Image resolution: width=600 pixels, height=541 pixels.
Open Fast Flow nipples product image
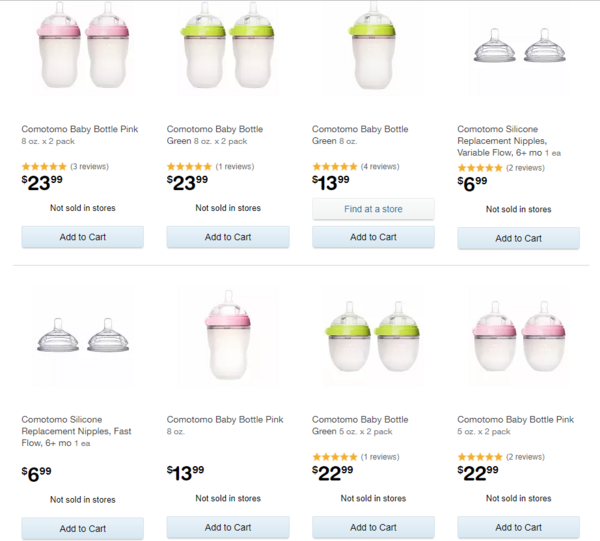tap(83, 336)
